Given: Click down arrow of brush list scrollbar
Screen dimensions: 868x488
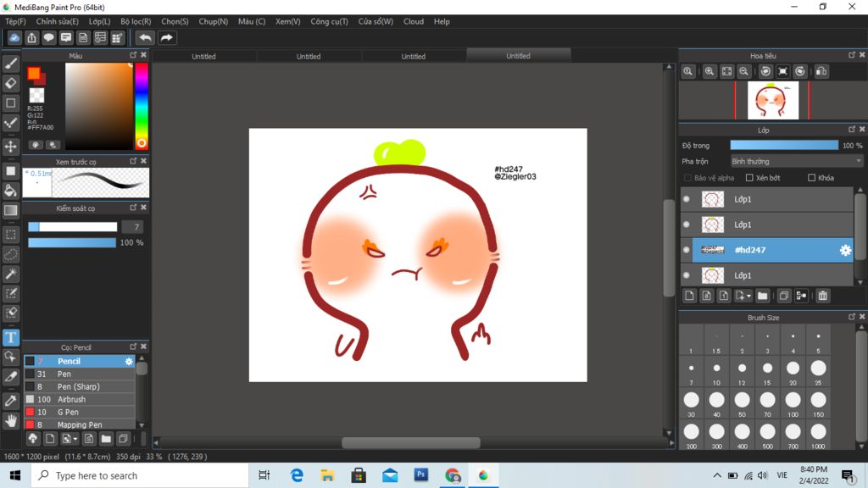Looking at the screenshot, I should click(142, 425).
